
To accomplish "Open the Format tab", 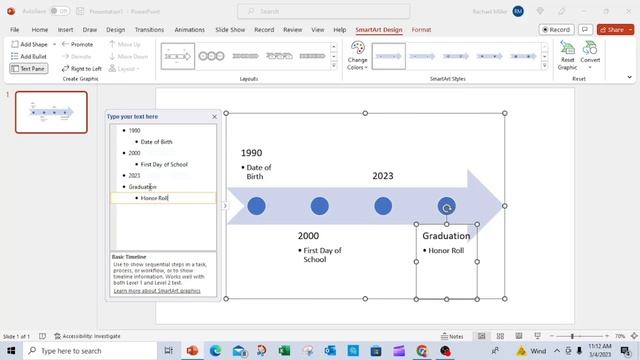I will (421, 30).
